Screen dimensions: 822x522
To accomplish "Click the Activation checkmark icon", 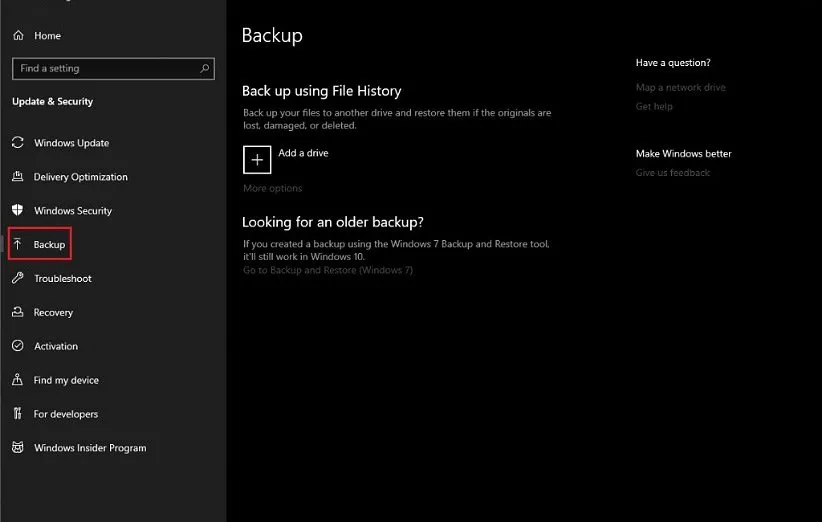I will 18,347.
